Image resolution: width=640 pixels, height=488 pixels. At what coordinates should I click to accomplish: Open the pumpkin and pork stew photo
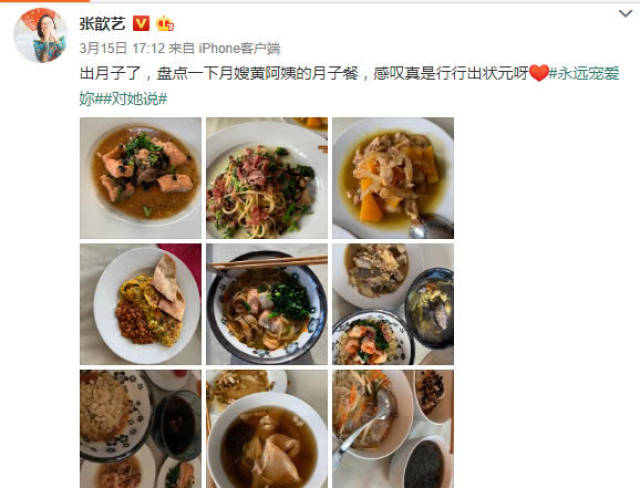pyautogui.click(x=393, y=178)
